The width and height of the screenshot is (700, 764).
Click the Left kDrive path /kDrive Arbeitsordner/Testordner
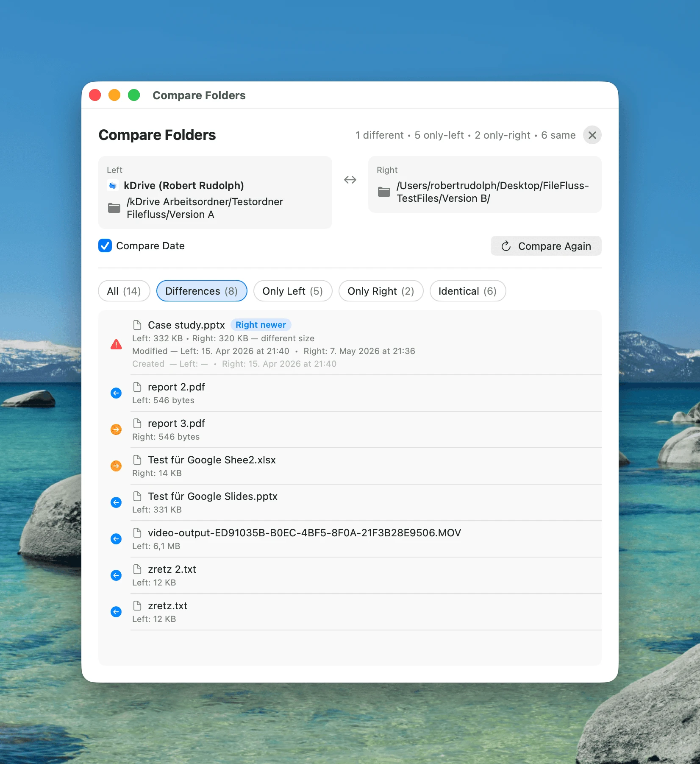tap(205, 208)
